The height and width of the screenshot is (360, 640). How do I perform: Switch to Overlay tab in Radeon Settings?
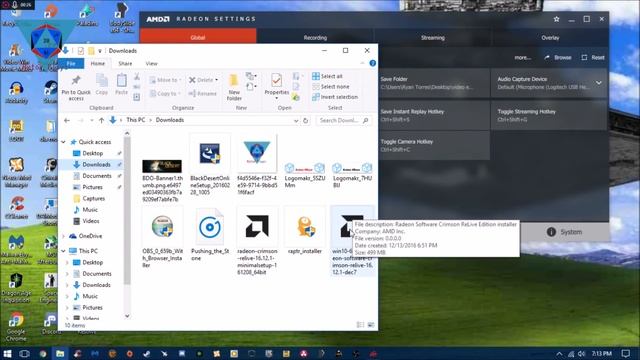pos(550,38)
